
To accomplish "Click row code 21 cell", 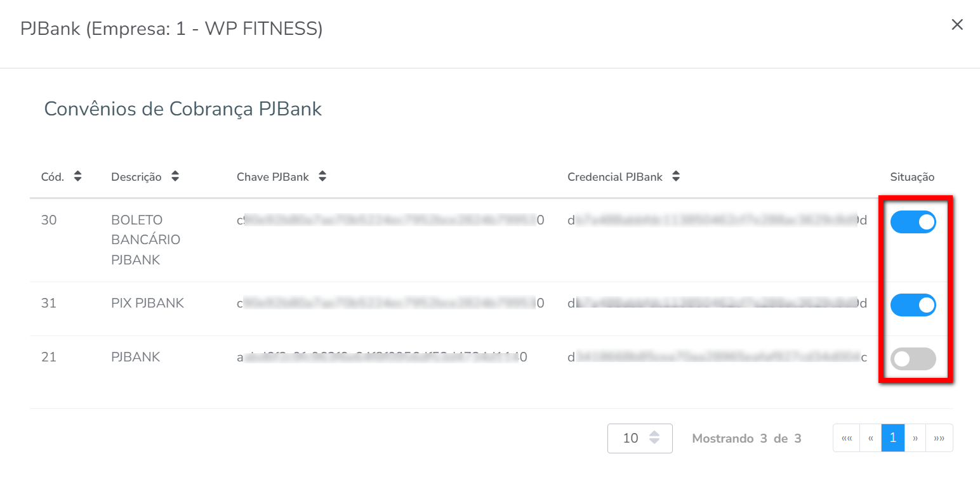I will (48, 357).
